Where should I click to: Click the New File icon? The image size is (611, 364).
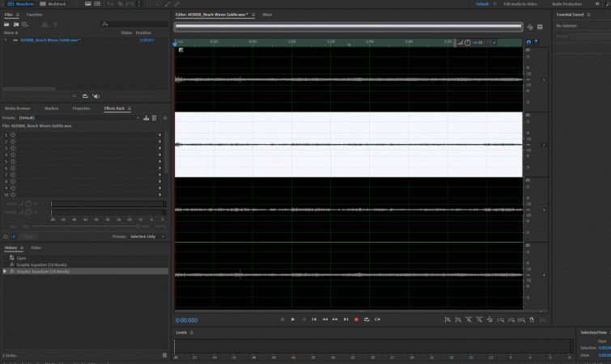tap(25, 24)
